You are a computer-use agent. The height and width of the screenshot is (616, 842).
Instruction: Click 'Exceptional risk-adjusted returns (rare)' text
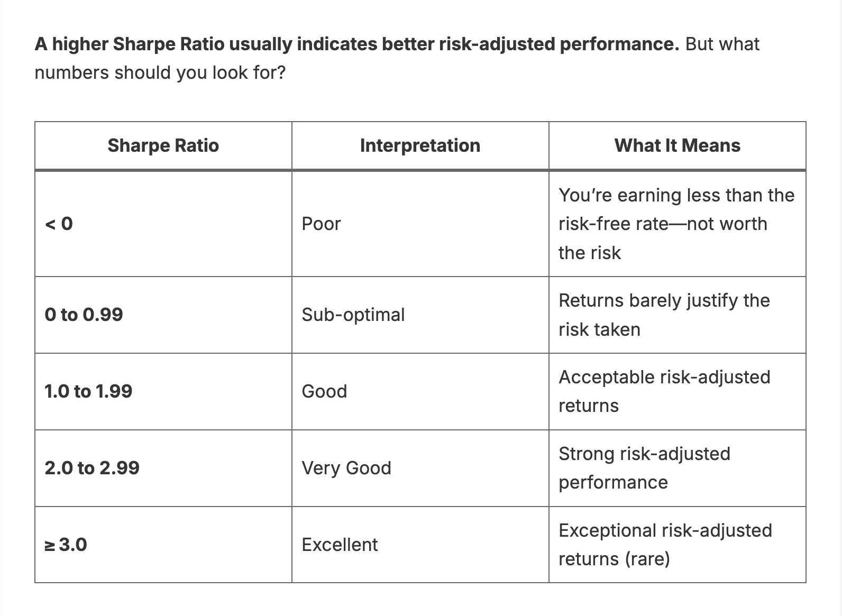(x=665, y=545)
